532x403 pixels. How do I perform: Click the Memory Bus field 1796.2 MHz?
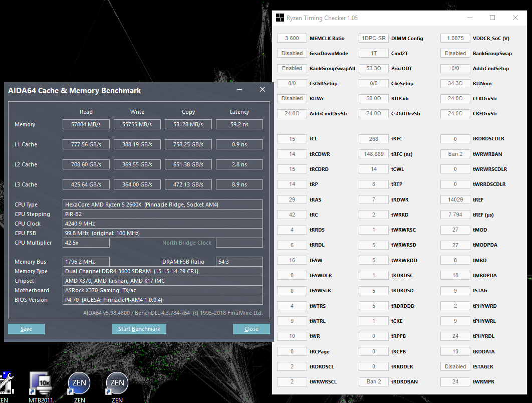(x=86, y=262)
